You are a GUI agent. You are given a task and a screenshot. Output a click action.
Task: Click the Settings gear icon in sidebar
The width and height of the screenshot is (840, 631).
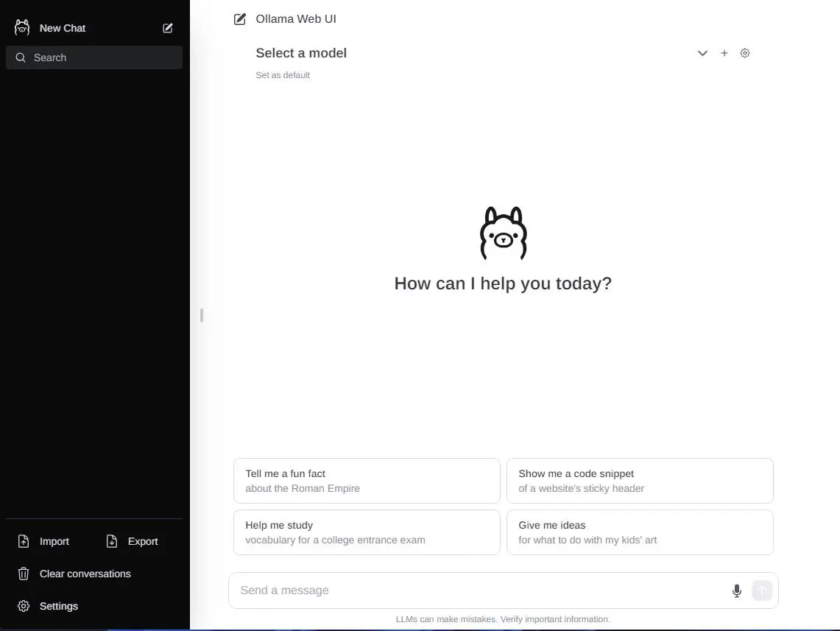pos(24,606)
